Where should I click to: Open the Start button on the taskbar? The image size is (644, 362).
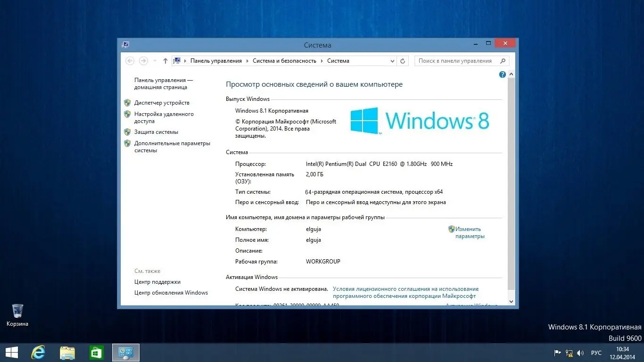(11, 353)
